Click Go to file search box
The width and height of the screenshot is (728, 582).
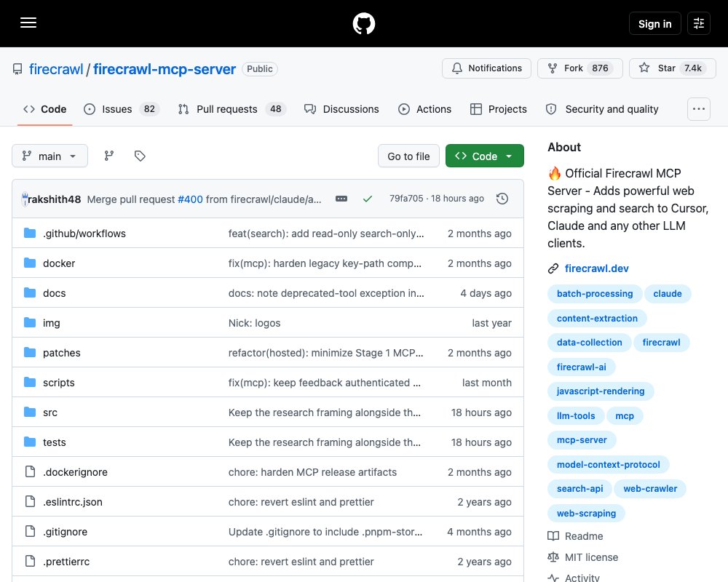point(408,156)
